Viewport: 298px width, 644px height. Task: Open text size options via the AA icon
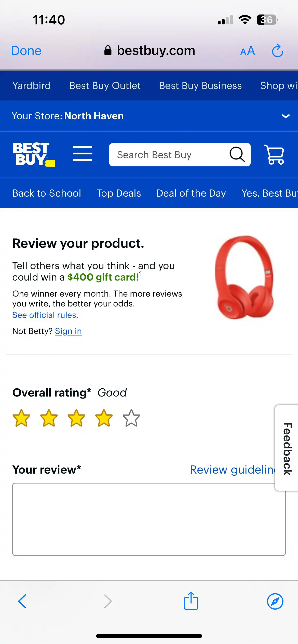point(247,51)
